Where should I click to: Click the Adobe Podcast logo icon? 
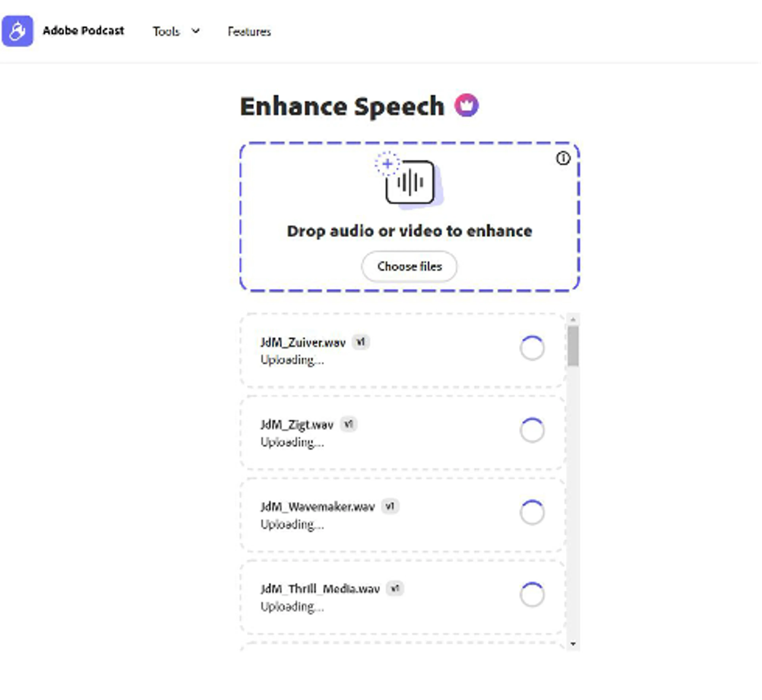[17, 31]
